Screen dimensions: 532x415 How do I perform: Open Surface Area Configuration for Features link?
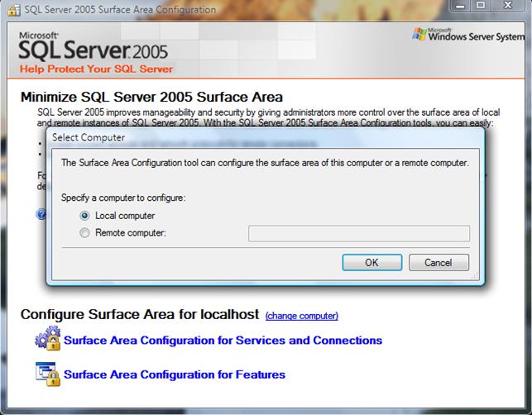174,374
